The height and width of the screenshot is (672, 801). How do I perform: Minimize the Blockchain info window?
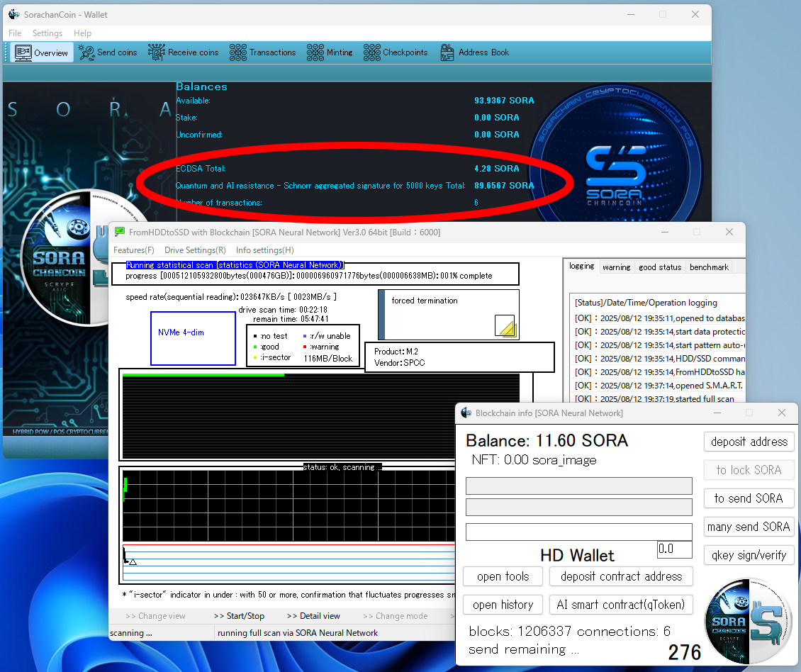(x=717, y=413)
